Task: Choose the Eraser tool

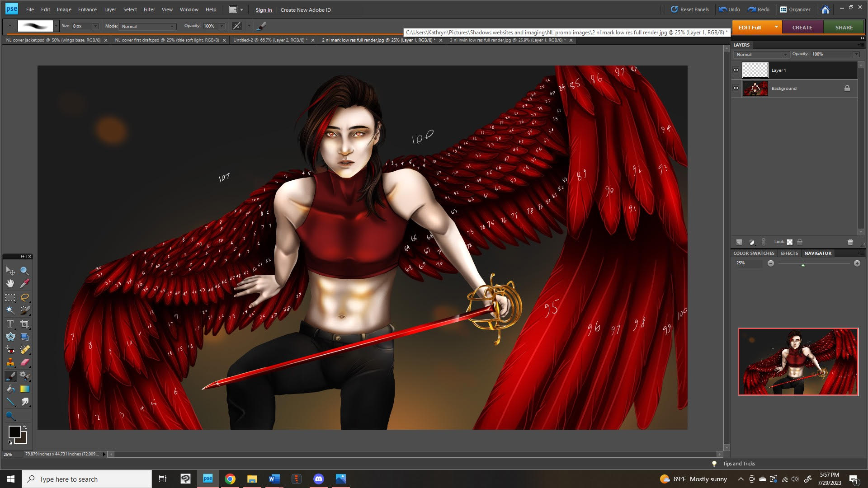Action: click(x=25, y=362)
